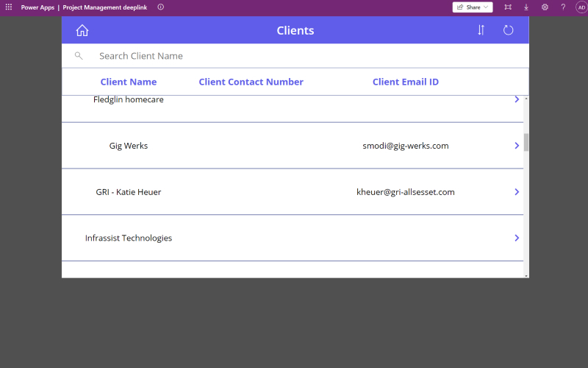Click the app info icon beside deeplink title

click(x=160, y=7)
